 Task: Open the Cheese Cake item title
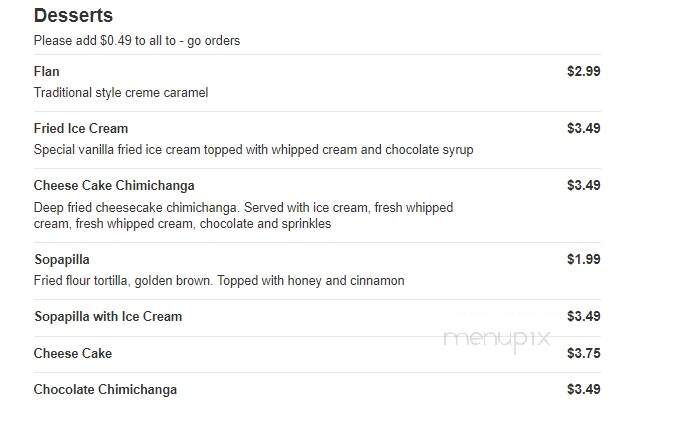point(72,353)
